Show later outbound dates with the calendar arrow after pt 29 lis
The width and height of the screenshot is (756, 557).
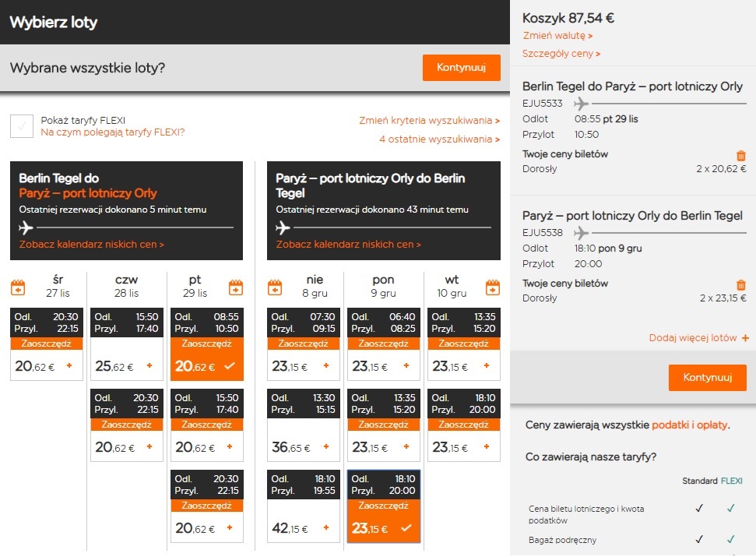click(x=236, y=287)
